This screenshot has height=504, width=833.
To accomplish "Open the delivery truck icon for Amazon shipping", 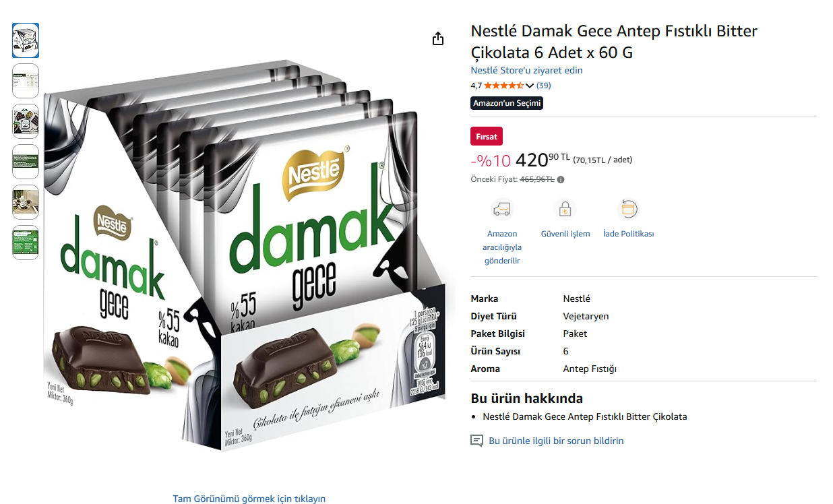I will click(502, 209).
